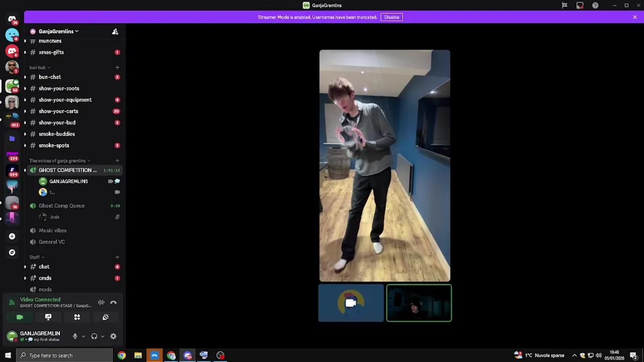Open headphone output options arrow
This screenshot has width=644, height=362.
pyautogui.click(x=102, y=336)
